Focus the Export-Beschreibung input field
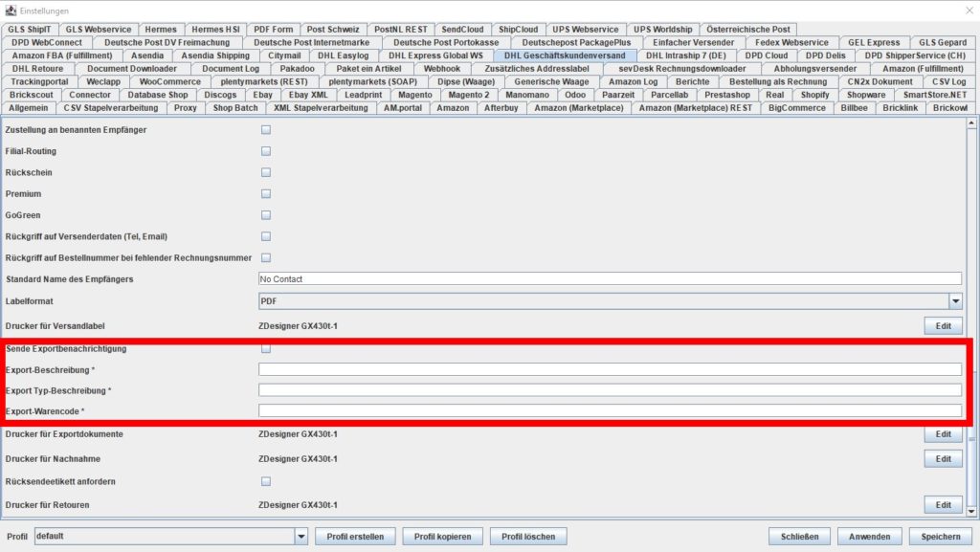Viewport: 980px width, 552px height. click(x=610, y=369)
